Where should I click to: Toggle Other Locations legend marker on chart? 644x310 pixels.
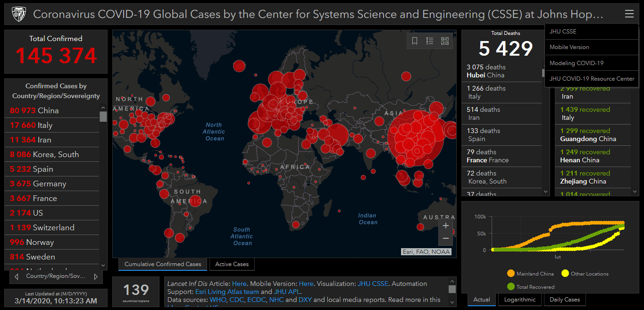(x=565, y=274)
